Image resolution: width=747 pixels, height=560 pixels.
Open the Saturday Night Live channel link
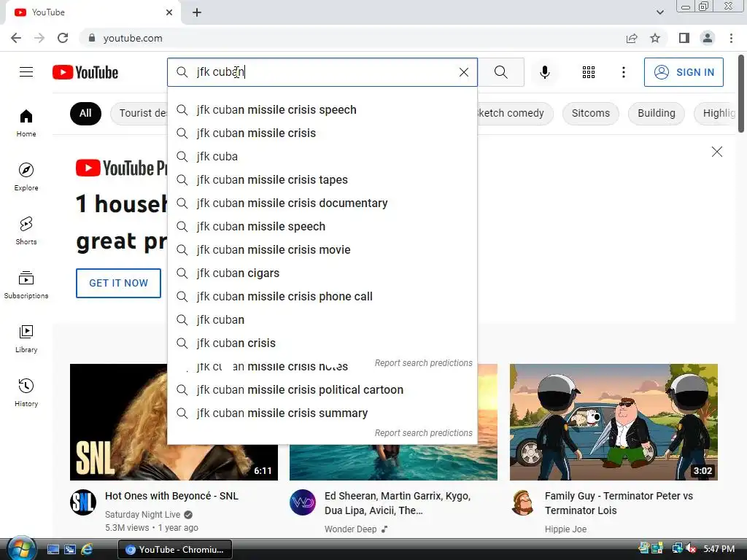(142, 515)
